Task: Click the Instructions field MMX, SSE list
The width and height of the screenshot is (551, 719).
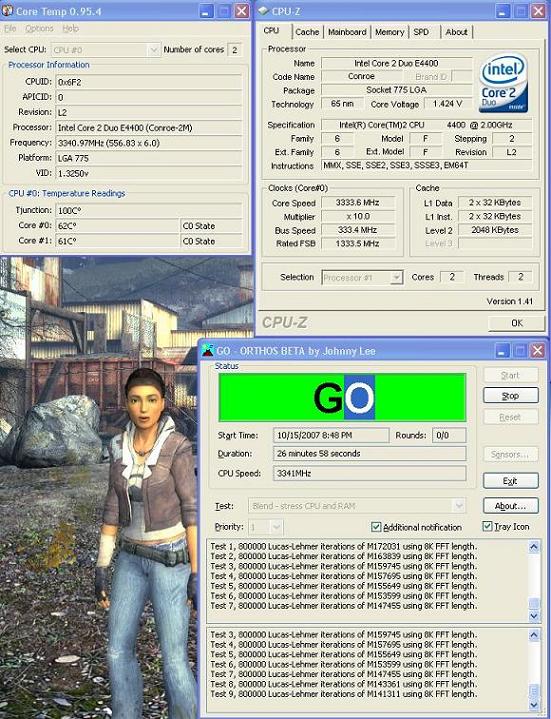Action: 427,165
